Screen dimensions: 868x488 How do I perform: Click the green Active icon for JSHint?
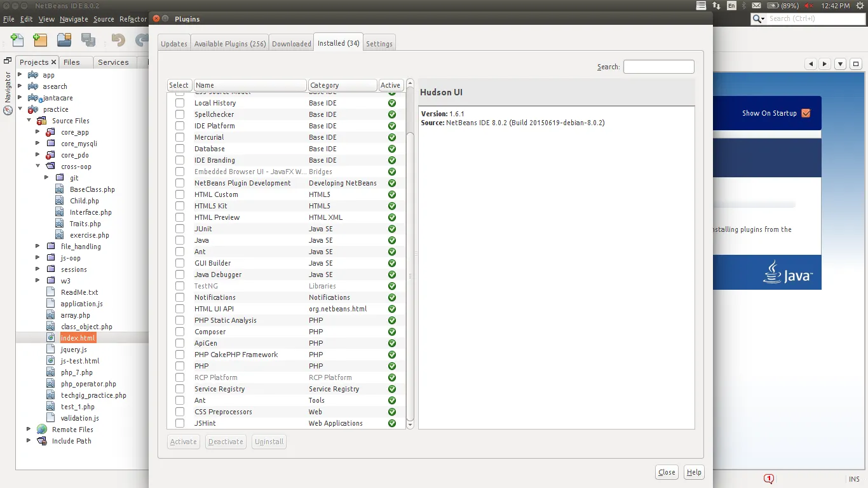[392, 423]
